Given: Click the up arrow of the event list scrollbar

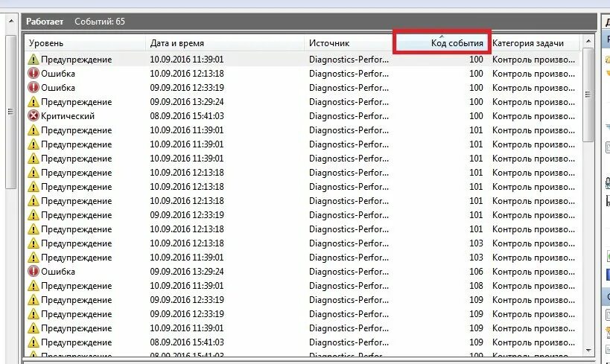Looking at the screenshot, I should (588, 41).
